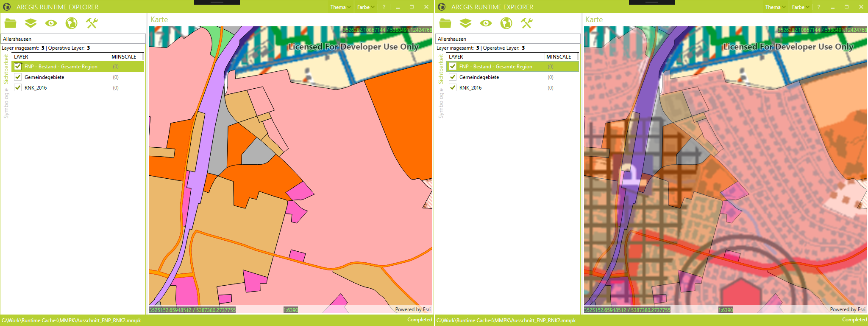868x326 pixels.
Task: Click 'Powered by Esri' in right map
Action: (x=848, y=309)
